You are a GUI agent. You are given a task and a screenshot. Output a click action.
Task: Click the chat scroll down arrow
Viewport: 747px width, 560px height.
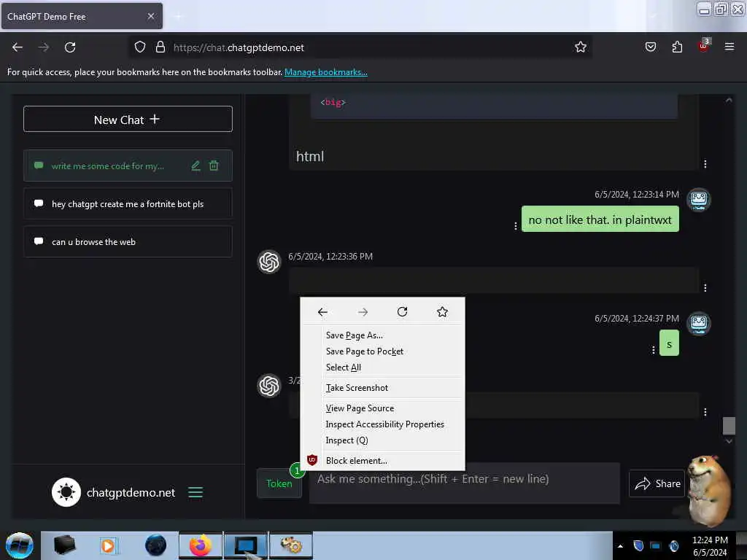pyautogui.click(x=729, y=441)
